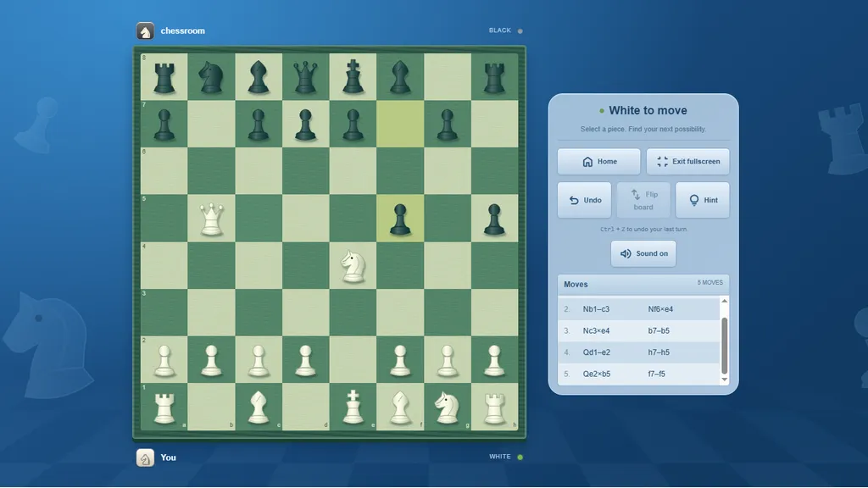Select the white pawn on a2
The image size is (868, 488).
point(164,359)
